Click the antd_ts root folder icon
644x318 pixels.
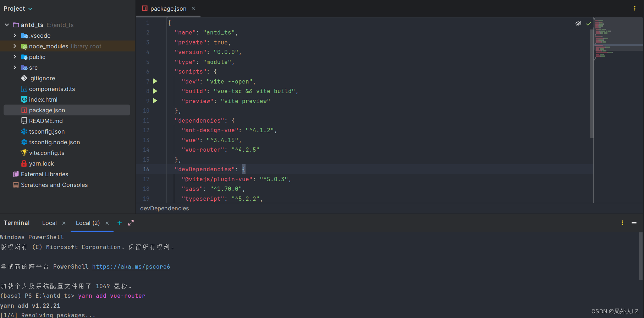coord(16,25)
